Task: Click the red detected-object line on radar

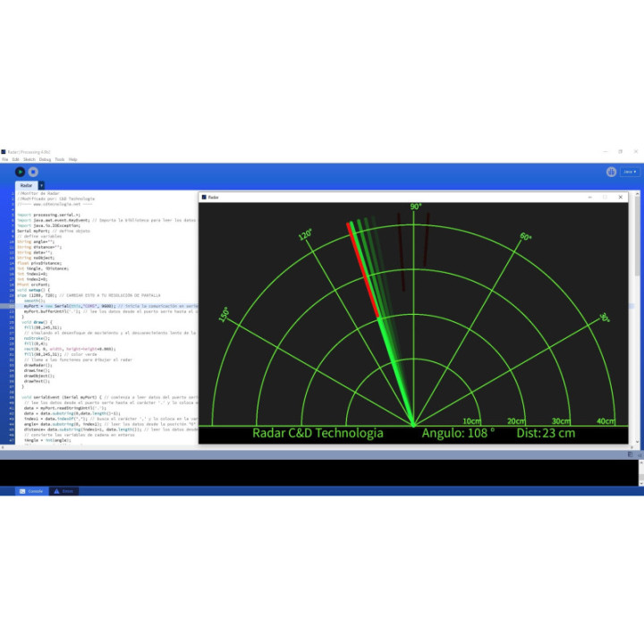Action: point(363,270)
